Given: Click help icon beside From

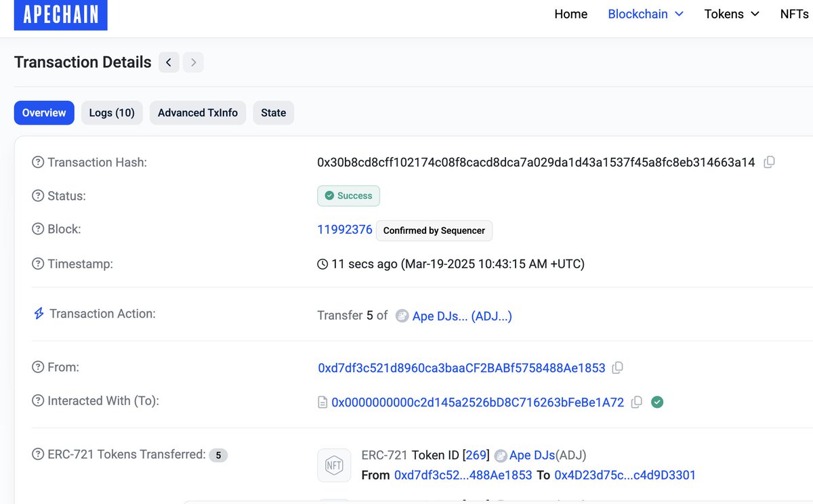Looking at the screenshot, I should click(x=38, y=367).
